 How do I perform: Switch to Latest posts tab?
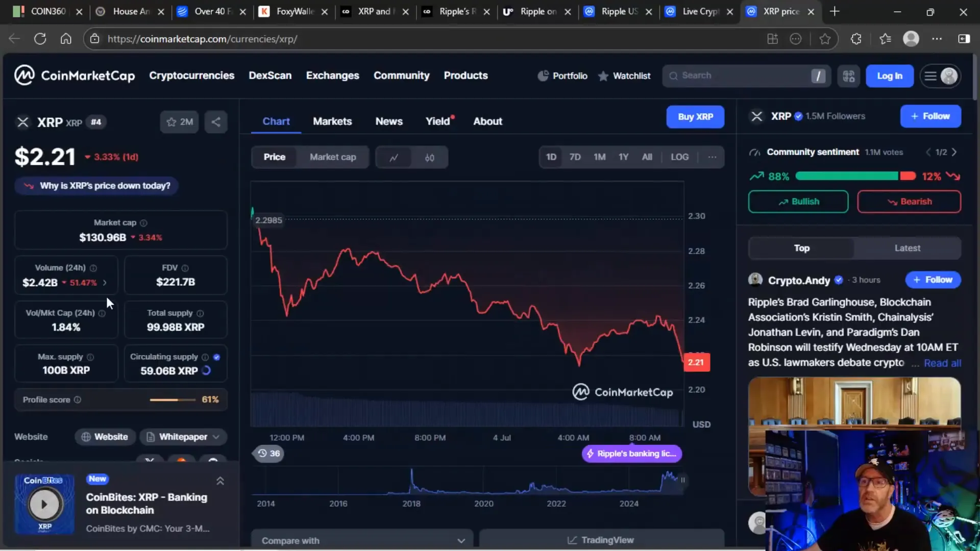[907, 248]
